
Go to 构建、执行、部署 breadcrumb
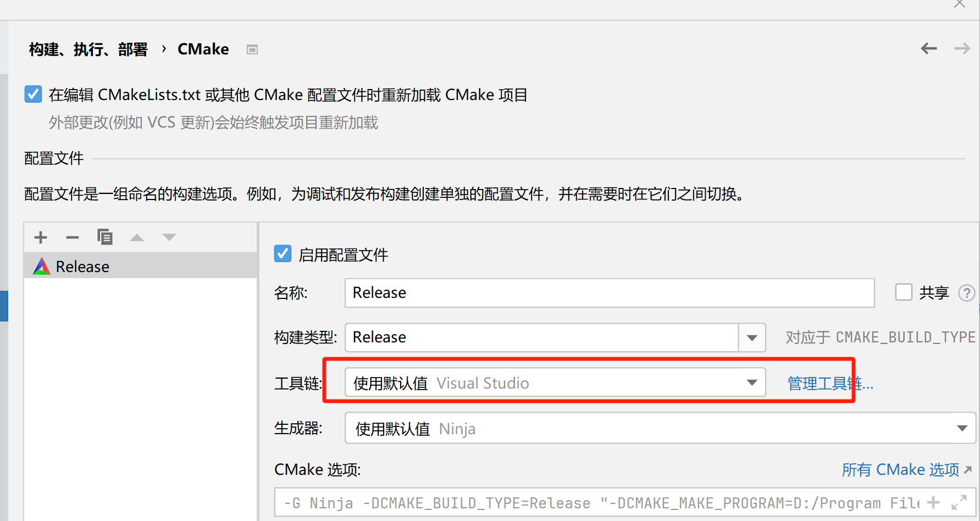click(x=88, y=49)
